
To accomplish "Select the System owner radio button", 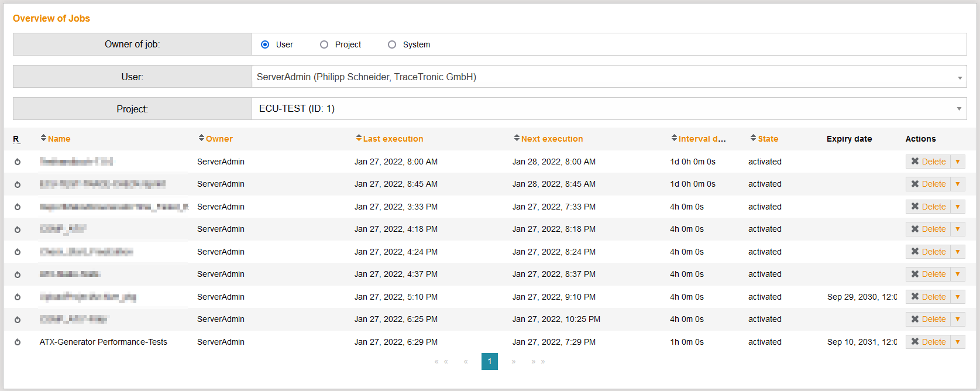I will pos(392,44).
